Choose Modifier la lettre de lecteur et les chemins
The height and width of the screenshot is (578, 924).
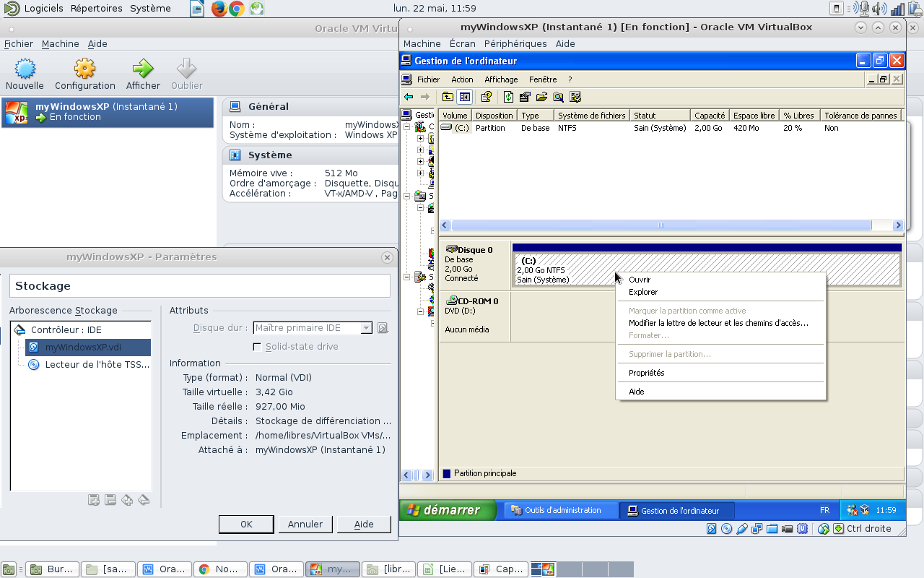[x=720, y=324]
